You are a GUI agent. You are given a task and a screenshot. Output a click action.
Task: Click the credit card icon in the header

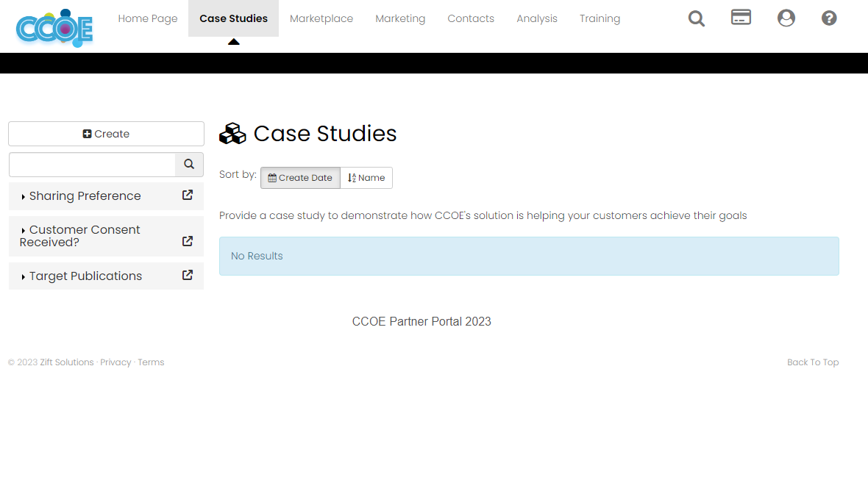coord(741,18)
